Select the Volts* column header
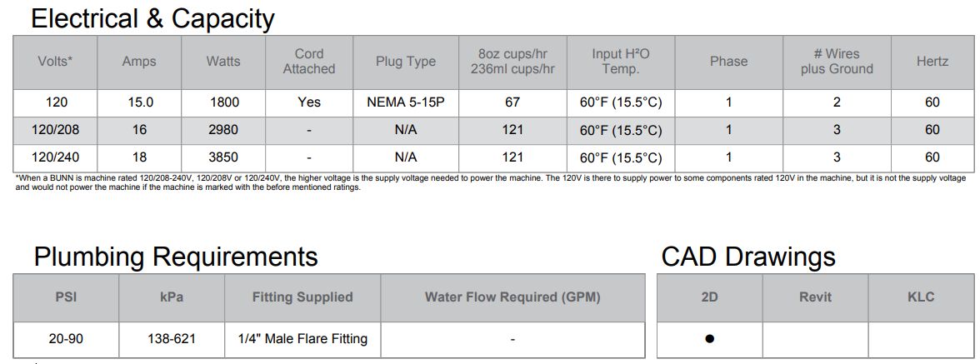The image size is (980, 364). click(x=55, y=62)
